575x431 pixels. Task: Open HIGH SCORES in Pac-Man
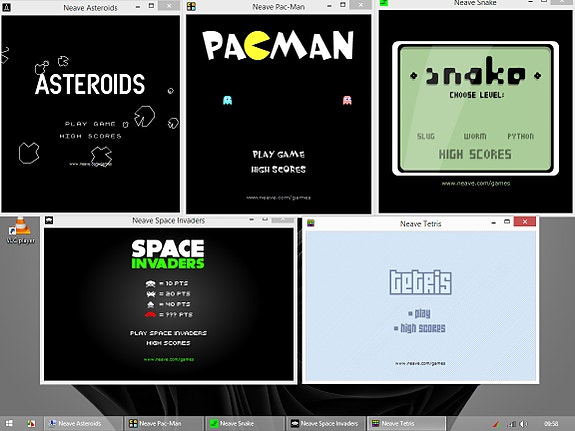(x=278, y=169)
